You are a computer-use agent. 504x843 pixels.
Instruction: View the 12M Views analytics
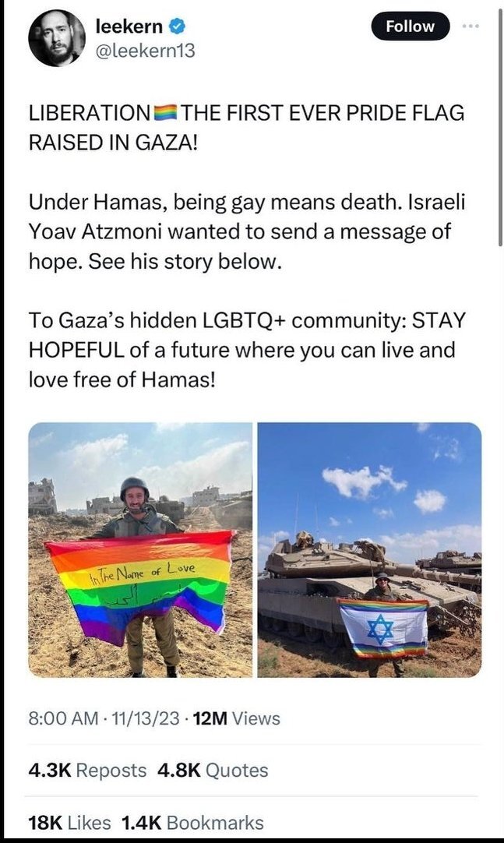click(x=236, y=718)
